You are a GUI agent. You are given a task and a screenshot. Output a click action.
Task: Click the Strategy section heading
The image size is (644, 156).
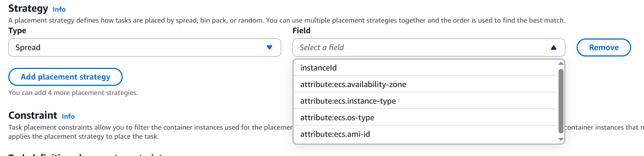click(28, 8)
